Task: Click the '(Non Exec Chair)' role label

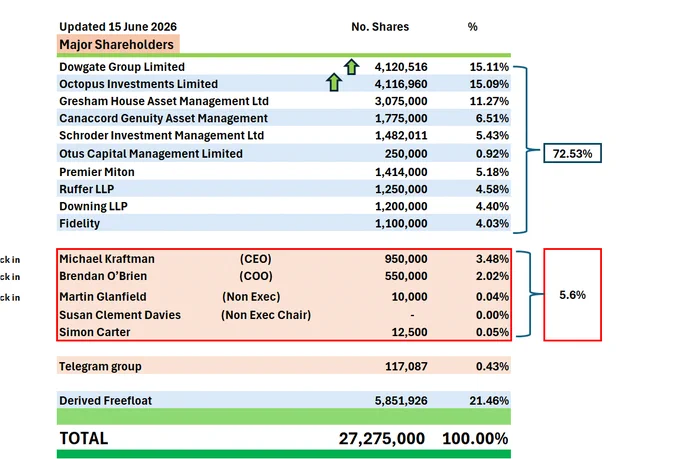Action: point(266,315)
